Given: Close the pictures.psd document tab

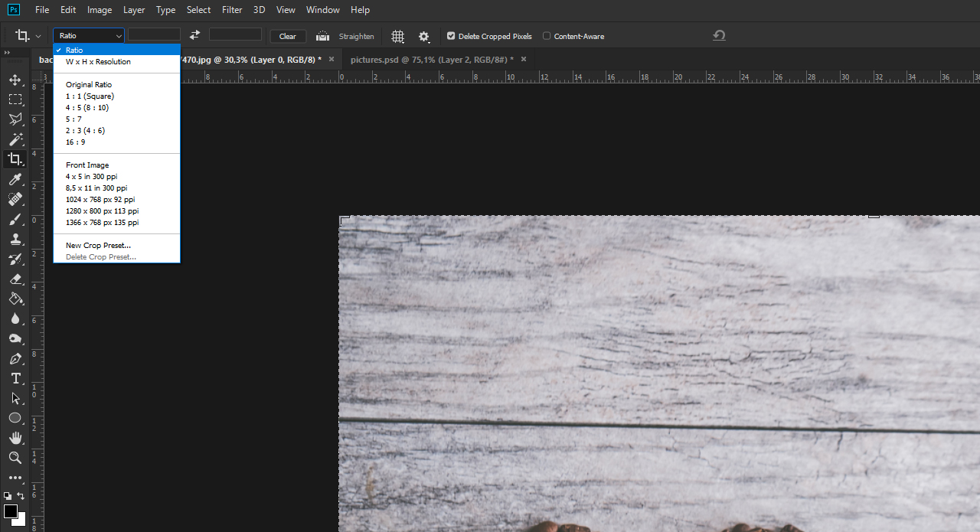Looking at the screenshot, I should click(524, 59).
